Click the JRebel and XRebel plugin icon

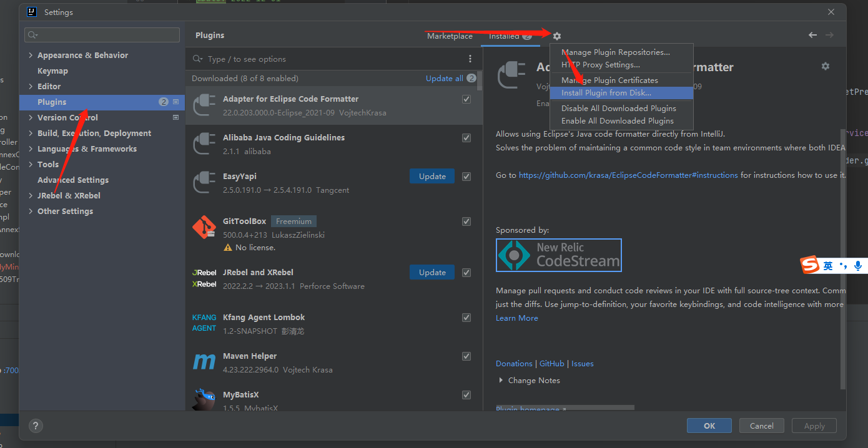[204, 278]
